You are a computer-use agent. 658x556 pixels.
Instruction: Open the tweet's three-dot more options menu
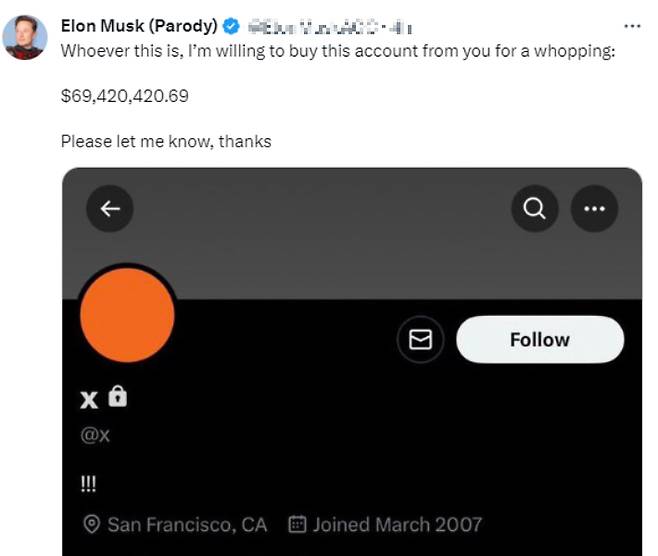(632, 26)
